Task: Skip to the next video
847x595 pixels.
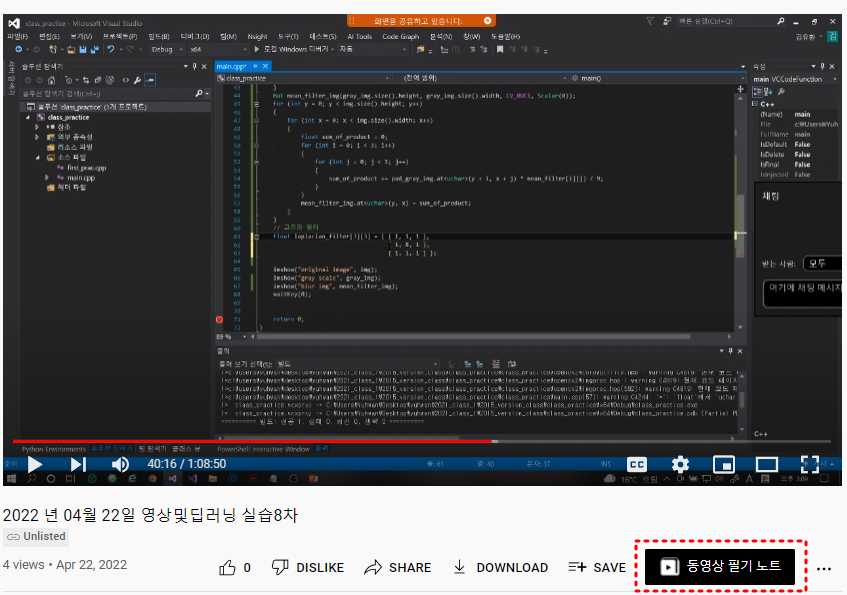Action: (78, 464)
